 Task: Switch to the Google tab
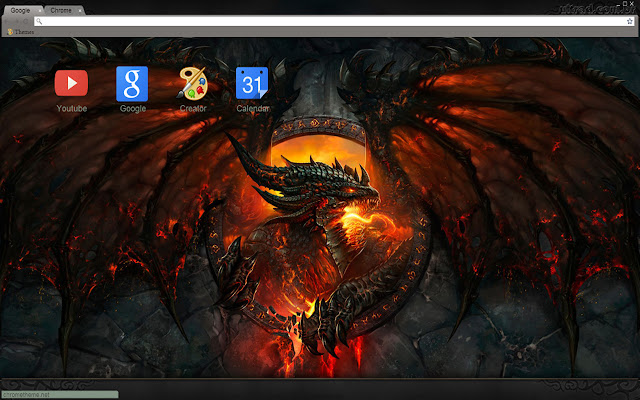coord(23,10)
